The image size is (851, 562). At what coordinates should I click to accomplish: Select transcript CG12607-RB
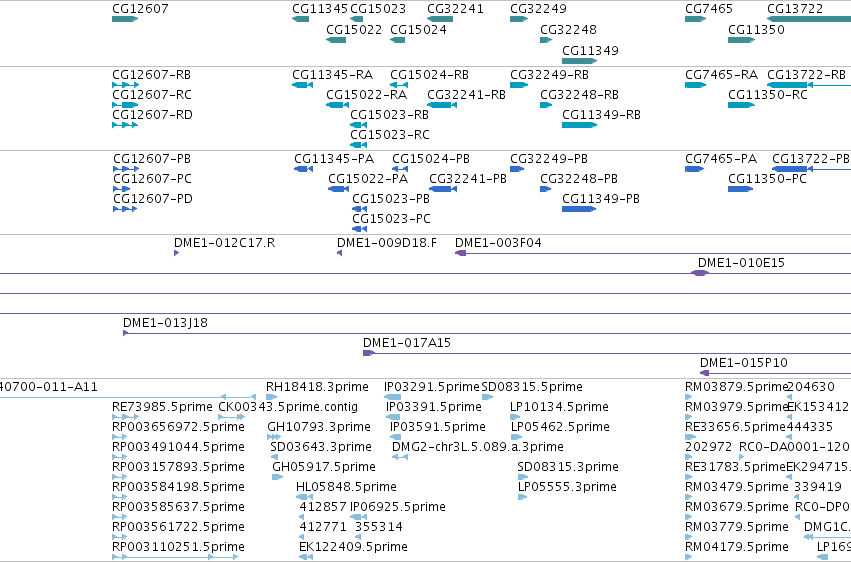(125, 85)
